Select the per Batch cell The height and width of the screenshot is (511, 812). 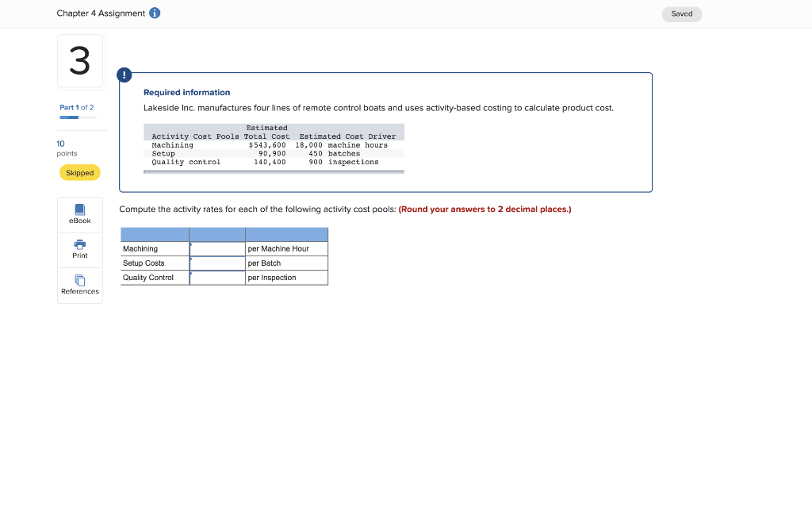[x=285, y=263]
